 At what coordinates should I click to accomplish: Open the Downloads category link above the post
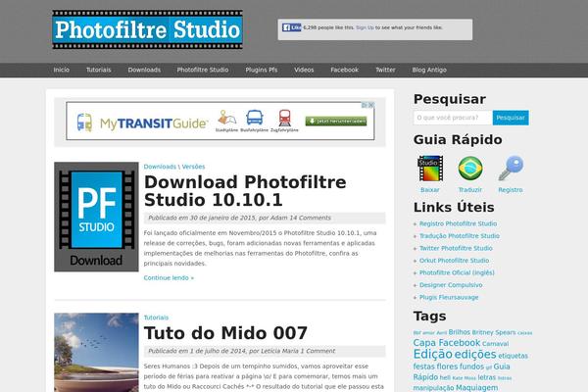[x=160, y=167]
